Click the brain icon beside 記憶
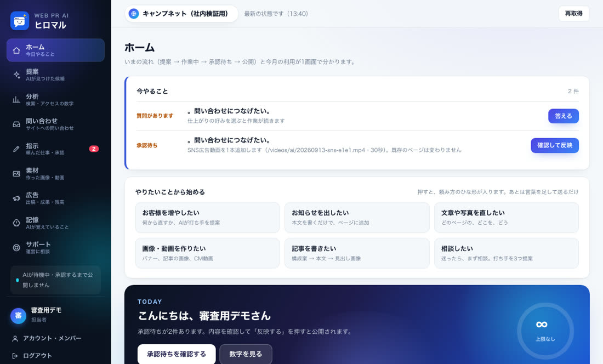 [x=16, y=223]
